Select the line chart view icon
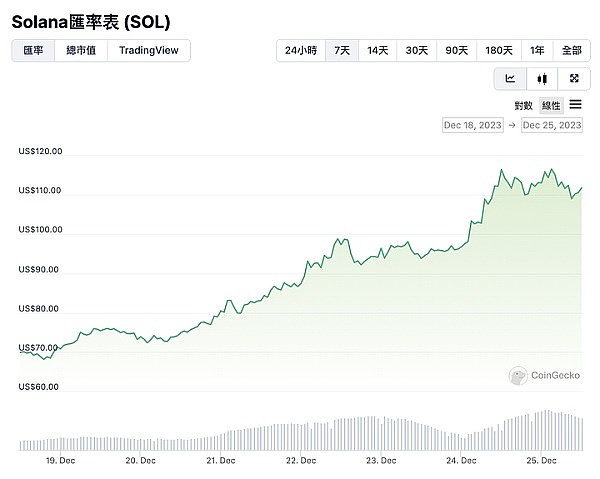The width and height of the screenshot is (600, 479). [x=510, y=78]
